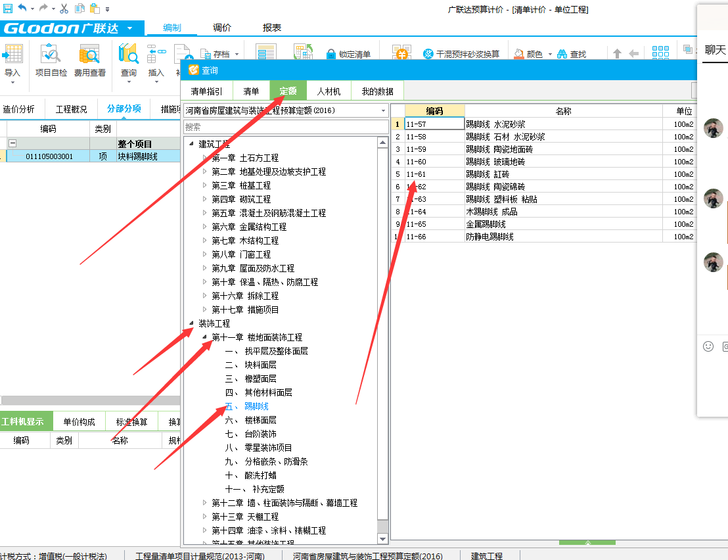Click scroll-up arrow of chapter tree scrollbar
This screenshot has height=560, width=728.
(382, 142)
